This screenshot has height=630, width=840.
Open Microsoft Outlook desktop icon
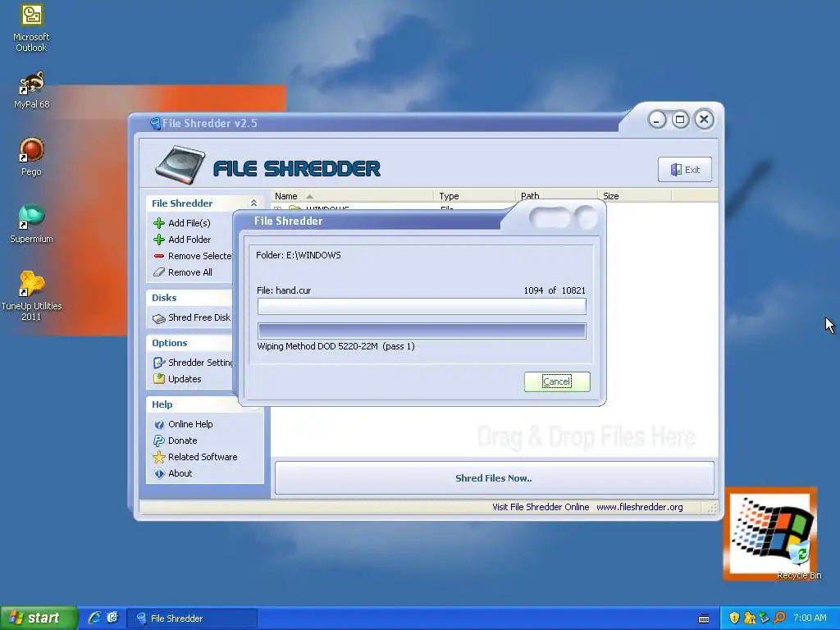pos(31,28)
